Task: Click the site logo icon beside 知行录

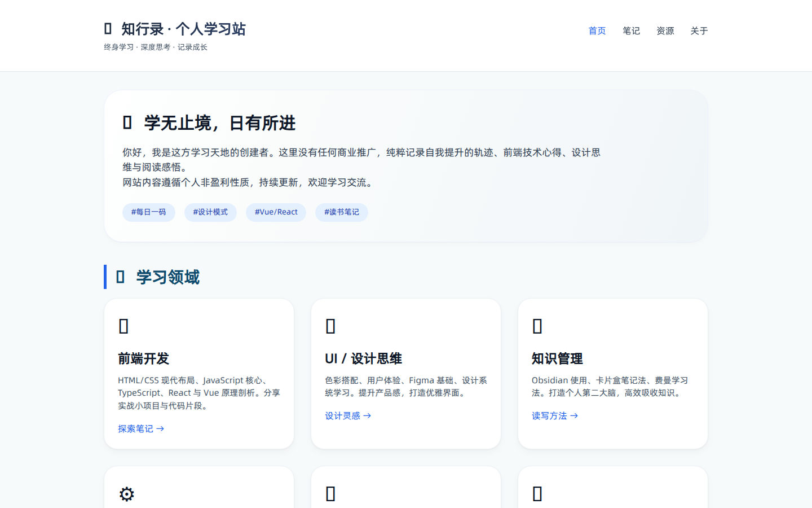Action: 108,29
